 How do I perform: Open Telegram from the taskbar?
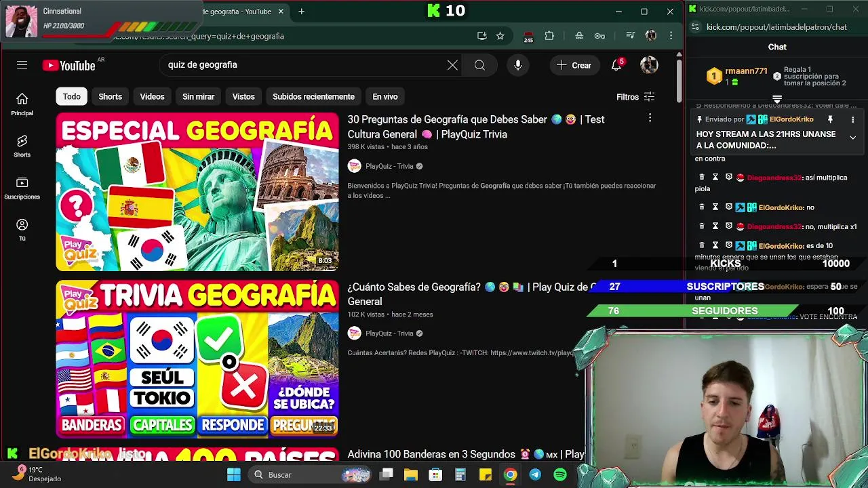pyautogui.click(x=535, y=474)
